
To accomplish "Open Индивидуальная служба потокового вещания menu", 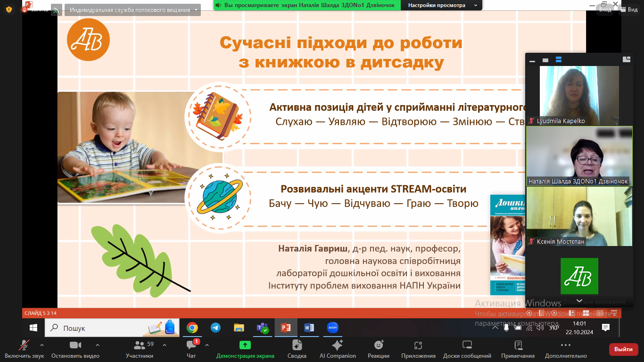I will (x=133, y=10).
